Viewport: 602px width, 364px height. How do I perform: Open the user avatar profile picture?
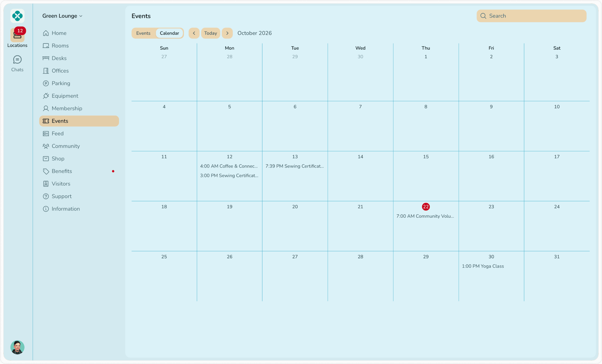pos(17,347)
